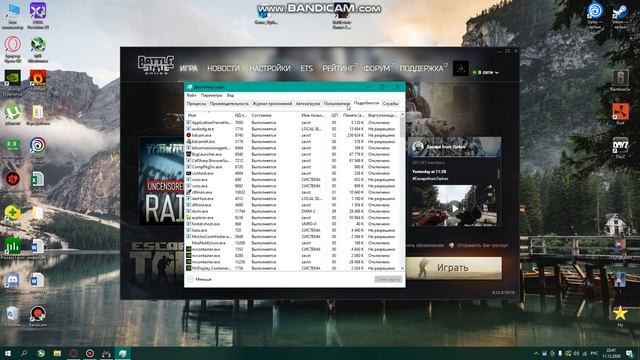Open the Вид menu in Task Manager
640x360 pixels.
[x=230, y=96]
